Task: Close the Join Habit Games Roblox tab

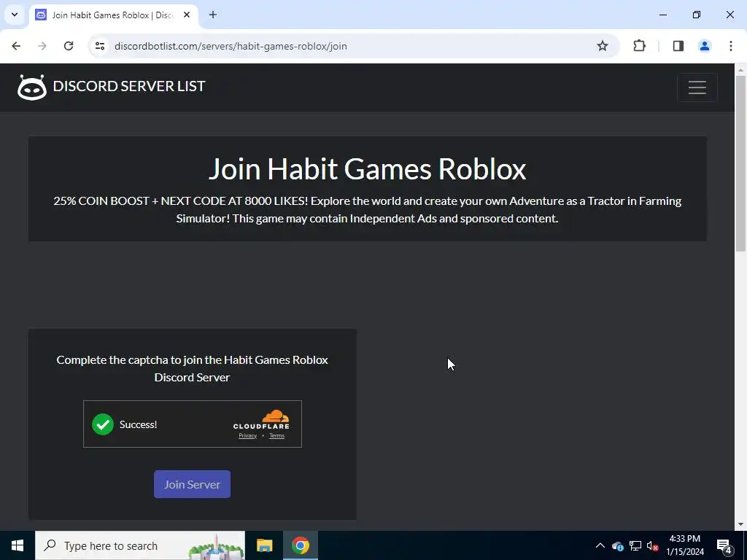Action: [x=187, y=15]
